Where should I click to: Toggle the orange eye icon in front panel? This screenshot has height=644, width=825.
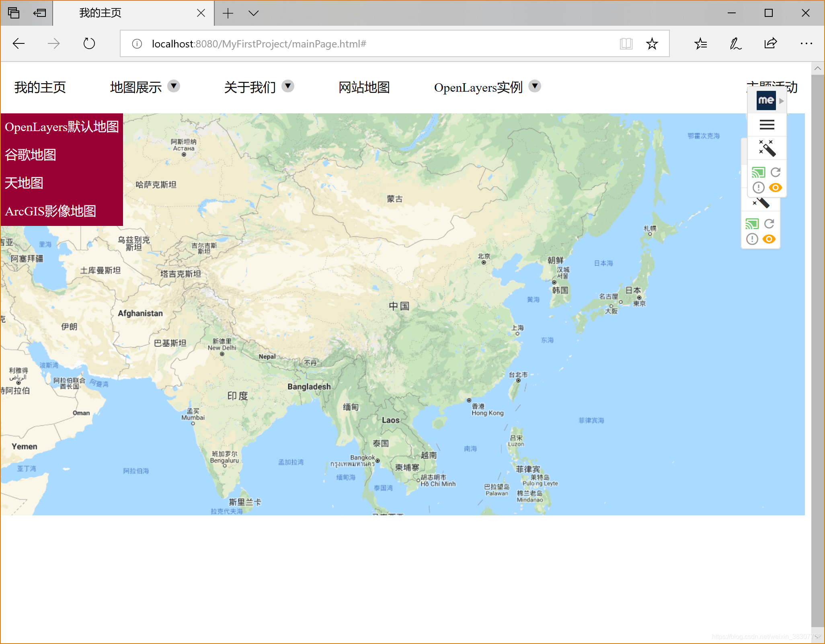click(x=775, y=188)
